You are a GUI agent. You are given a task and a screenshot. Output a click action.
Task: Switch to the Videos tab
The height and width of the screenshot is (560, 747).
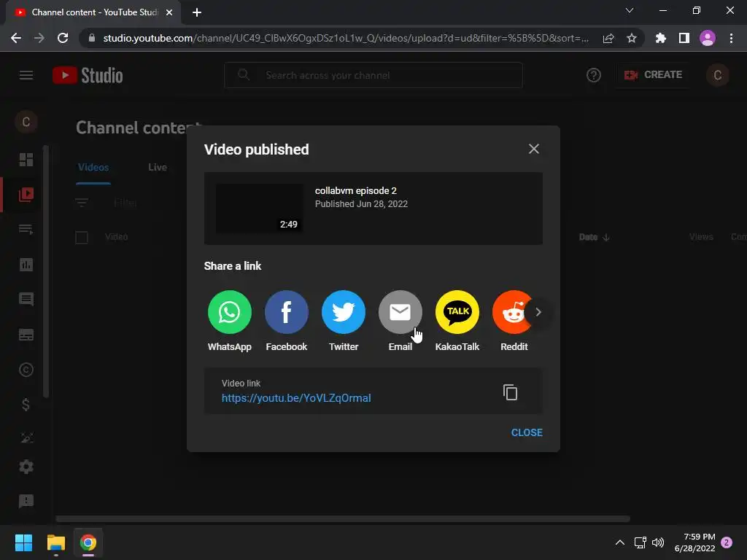[93, 167]
